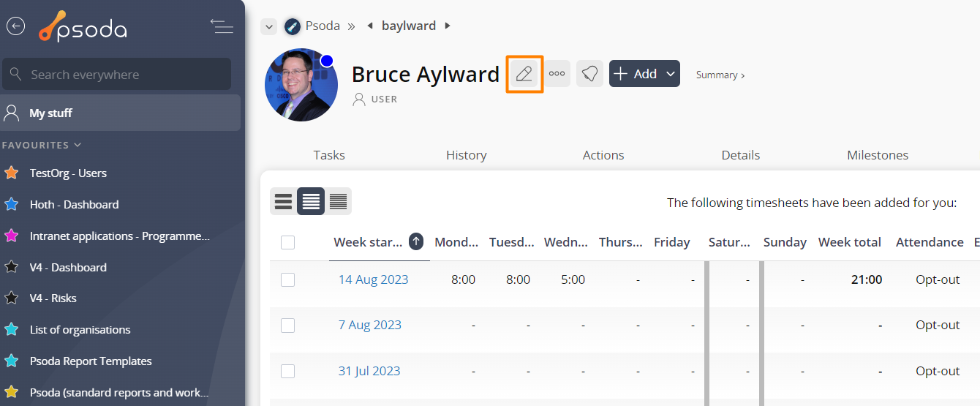Click the notification bell icon

coord(589,74)
